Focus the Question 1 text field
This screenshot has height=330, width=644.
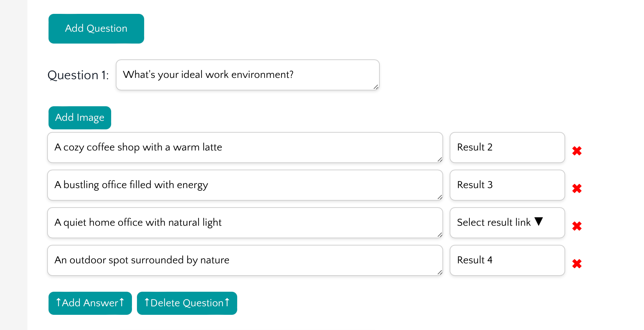coord(247,75)
